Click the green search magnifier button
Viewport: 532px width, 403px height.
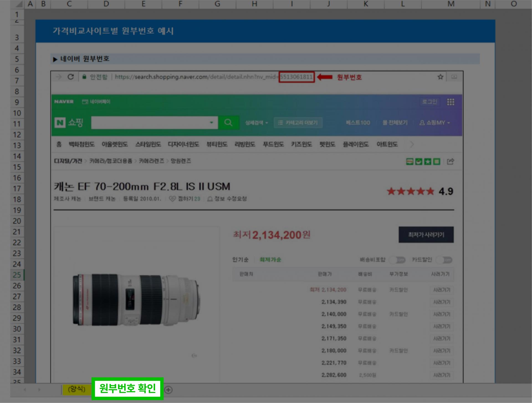coord(228,123)
